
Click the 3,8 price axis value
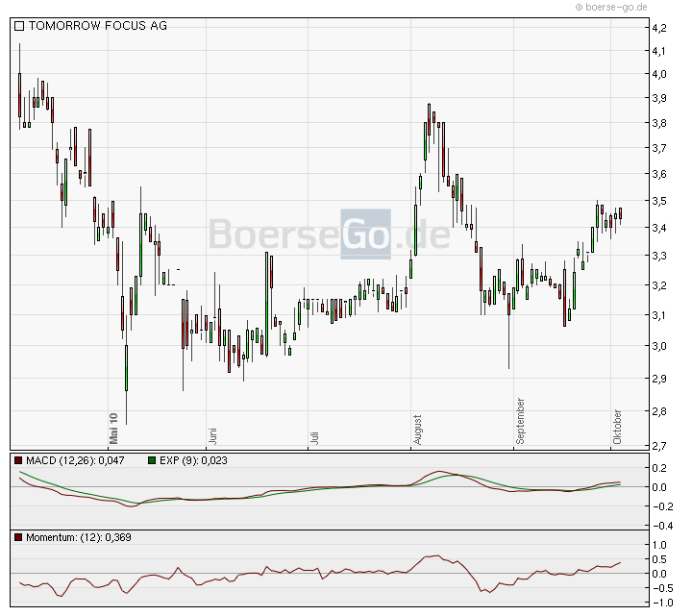[x=659, y=124]
